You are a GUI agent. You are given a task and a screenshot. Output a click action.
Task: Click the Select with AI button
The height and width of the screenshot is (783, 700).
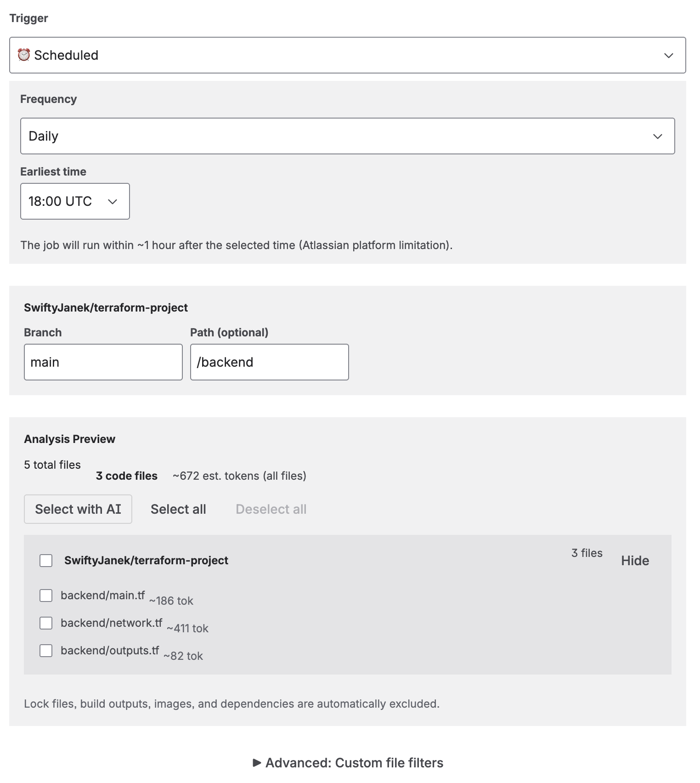coord(78,509)
